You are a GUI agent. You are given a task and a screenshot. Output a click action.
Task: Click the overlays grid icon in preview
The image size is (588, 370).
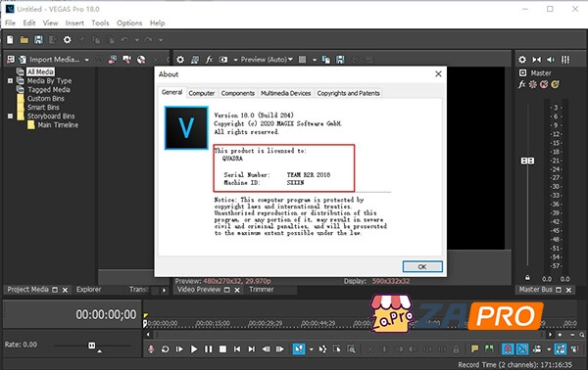click(302, 60)
